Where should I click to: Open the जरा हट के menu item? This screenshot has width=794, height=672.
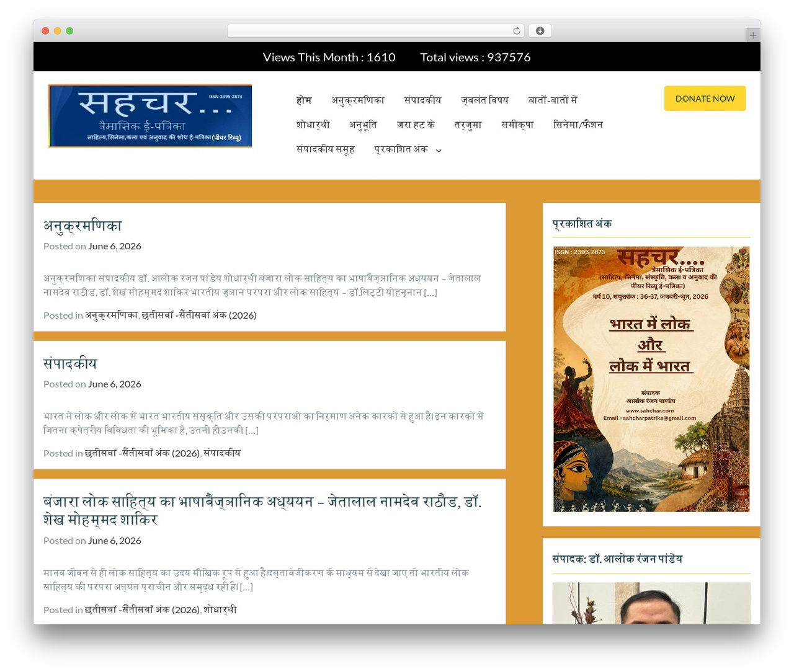(416, 125)
